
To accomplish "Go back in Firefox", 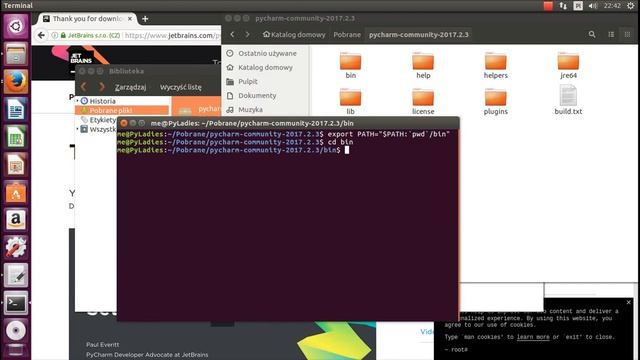I will tap(41, 36).
